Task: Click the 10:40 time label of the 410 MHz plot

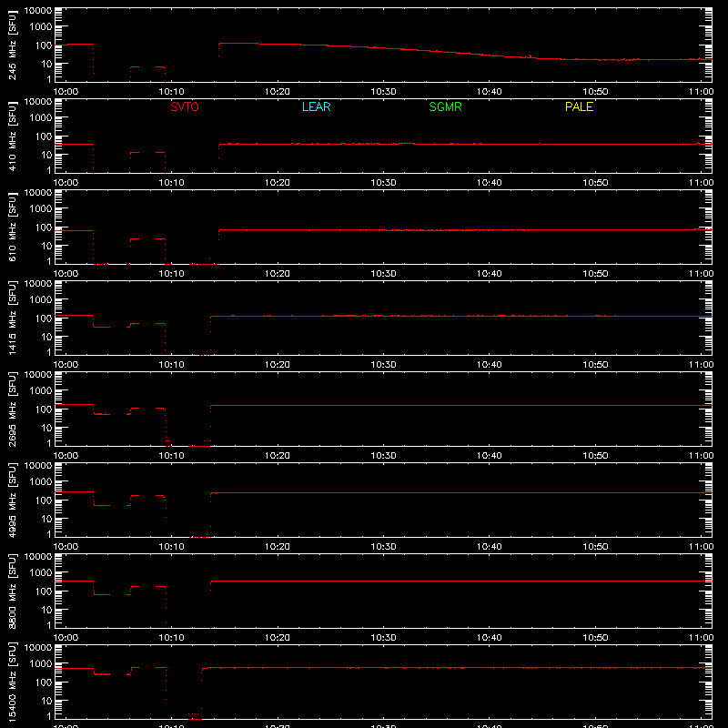Action: [x=489, y=183]
